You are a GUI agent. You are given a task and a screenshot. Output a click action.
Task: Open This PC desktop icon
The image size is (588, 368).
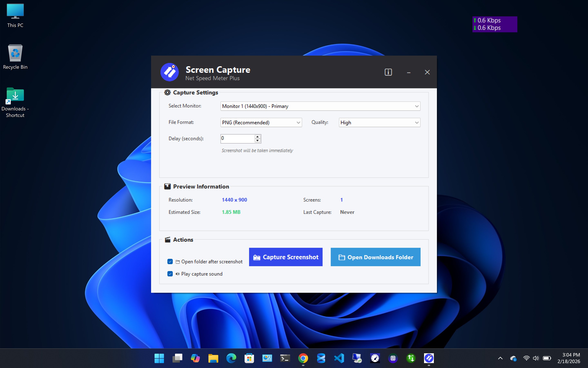click(15, 16)
